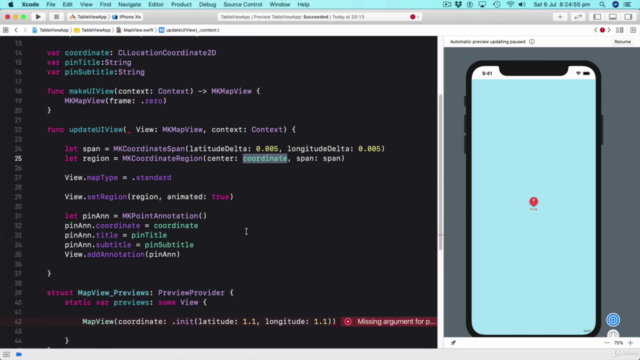640x360 pixels.
Task: Click info icon beside preview paused
Action: (531, 42)
